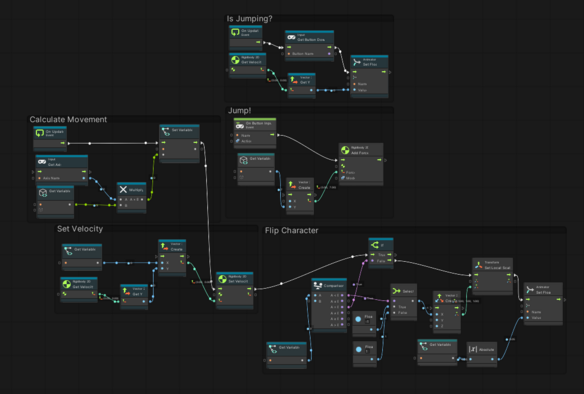
Task: Click Vector Create icon in Jump group
Action: [292, 185]
